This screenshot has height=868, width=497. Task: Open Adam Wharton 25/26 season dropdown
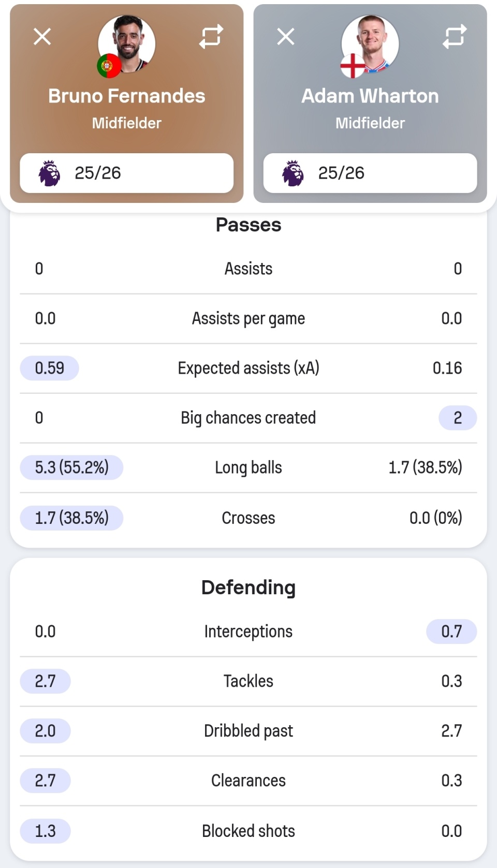point(370,173)
